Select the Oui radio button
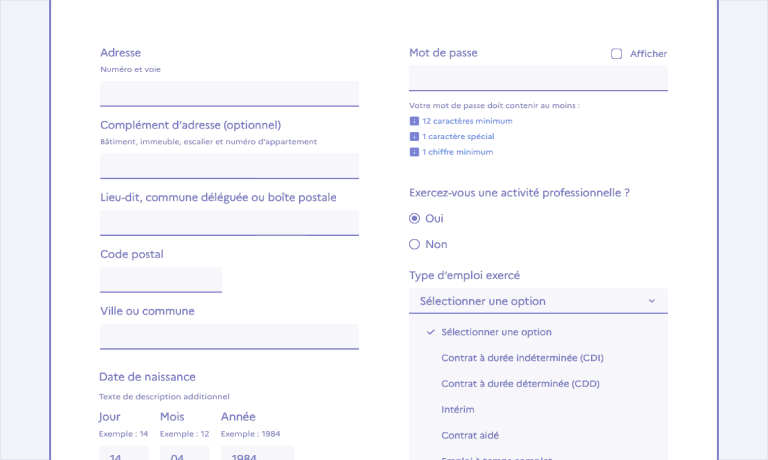This screenshot has width=768, height=460. [415, 218]
